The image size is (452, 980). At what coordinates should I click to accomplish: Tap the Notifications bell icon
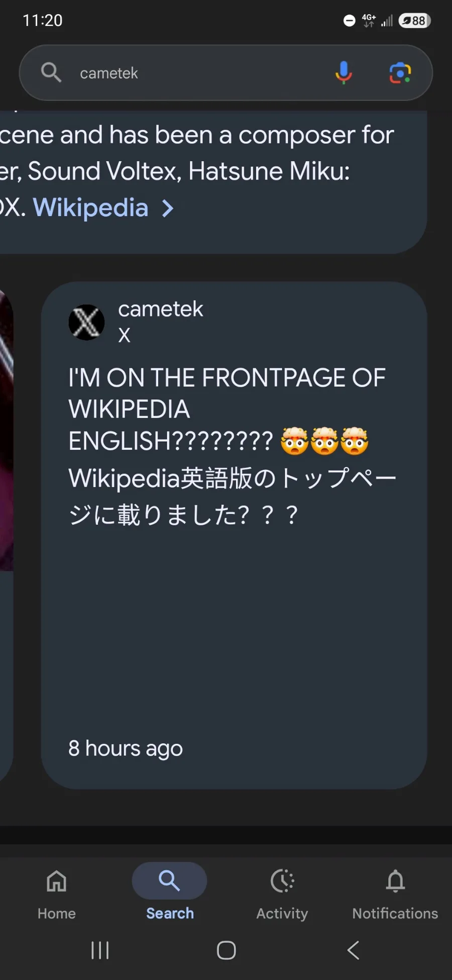click(x=395, y=880)
